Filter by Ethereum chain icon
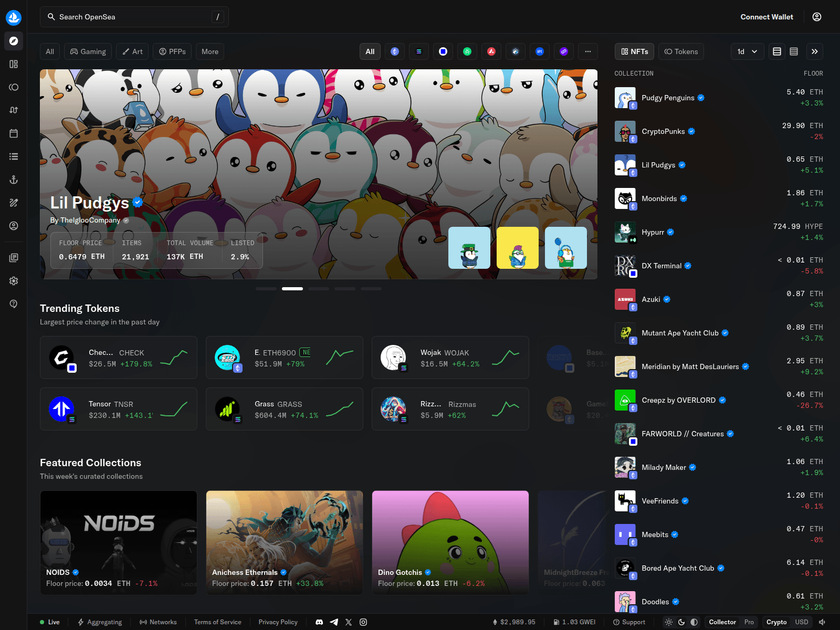Image resolution: width=840 pixels, height=630 pixels. tap(395, 51)
